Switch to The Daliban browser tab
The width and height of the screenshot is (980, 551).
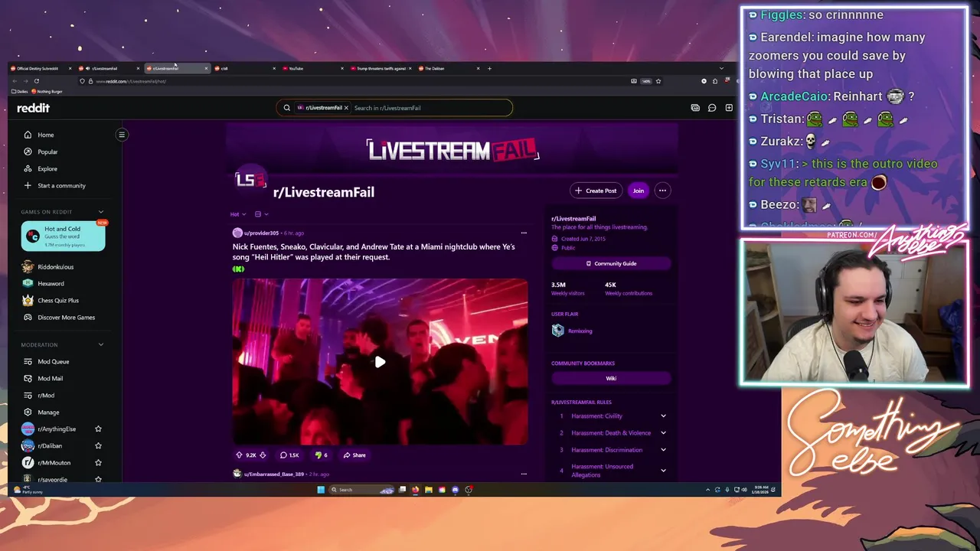point(449,68)
